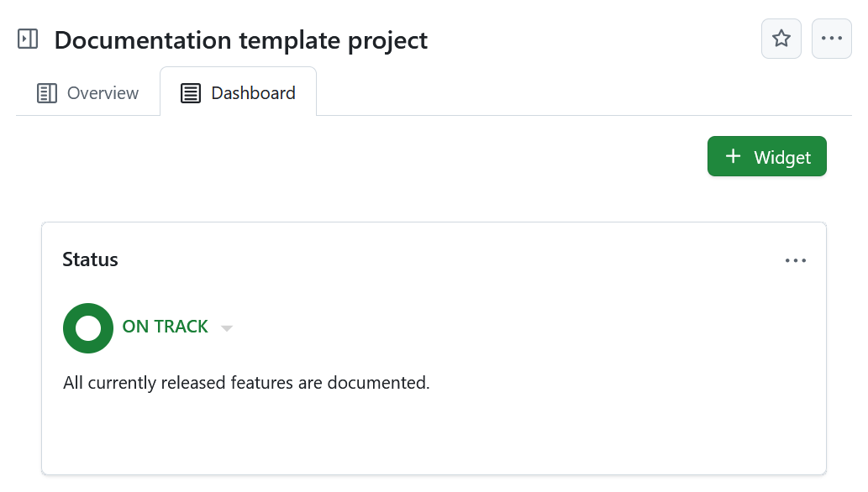
Task: Click the Dashboard tab's list icon
Action: pyautogui.click(x=189, y=93)
